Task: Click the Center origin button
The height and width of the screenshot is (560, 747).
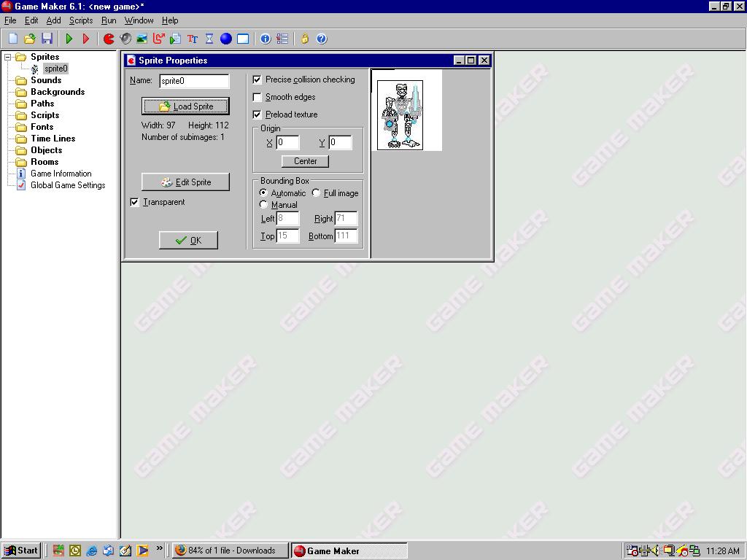Action: tap(305, 161)
